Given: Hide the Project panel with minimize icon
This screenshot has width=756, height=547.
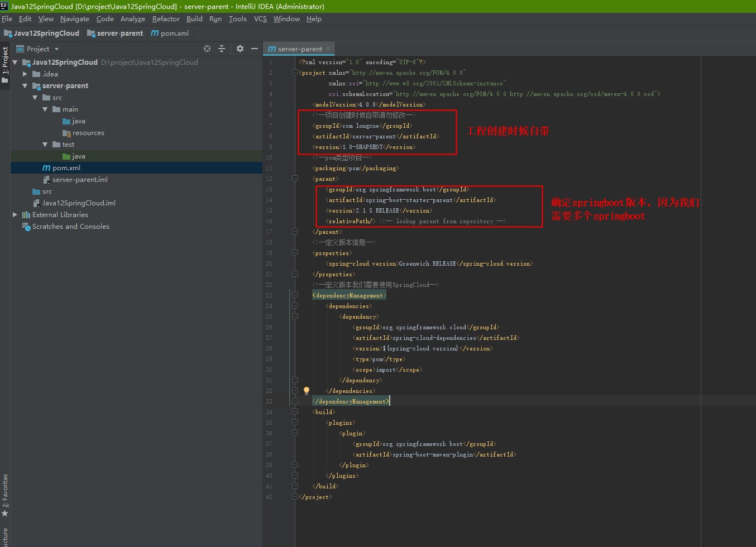Looking at the screenshot, I should 255,49.
